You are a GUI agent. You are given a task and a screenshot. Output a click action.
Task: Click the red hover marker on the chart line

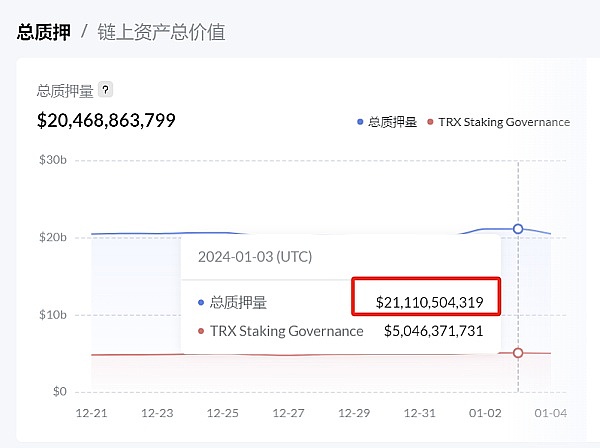(518, 353)
